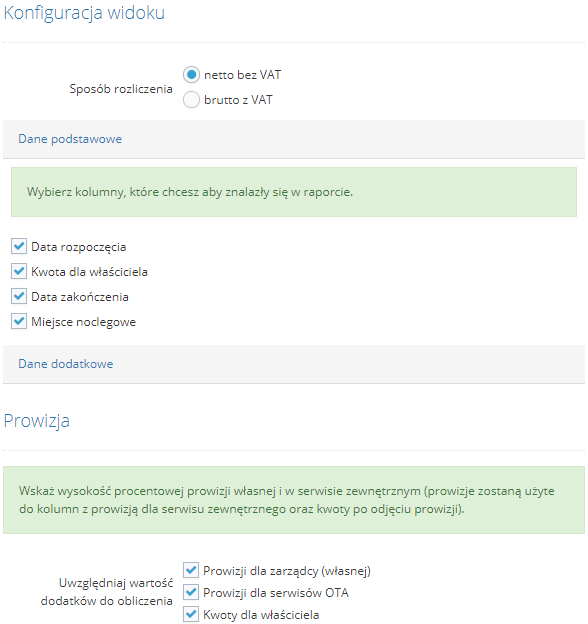The image size is (588, 624).
Task: Click the 'Data zakończenia' label text
Action: [x=80, y=297]
